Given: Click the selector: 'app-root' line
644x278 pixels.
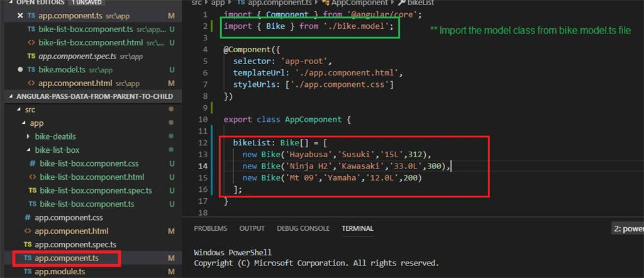Looking at the screenshot, I should pos(282,62).
